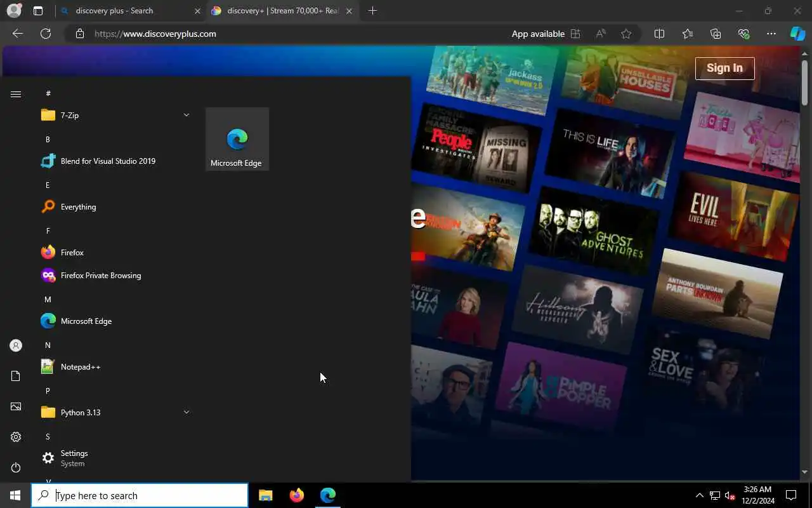This screenshot has height=508, width=812.
Task: Expand the Start menu hamburger
Action: click(x=16, y=94)
